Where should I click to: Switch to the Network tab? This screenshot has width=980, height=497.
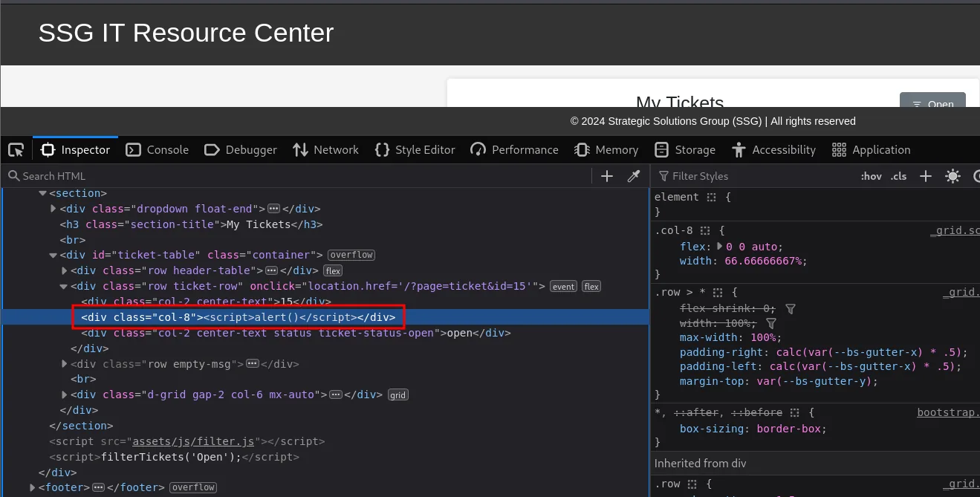[325, 150]
